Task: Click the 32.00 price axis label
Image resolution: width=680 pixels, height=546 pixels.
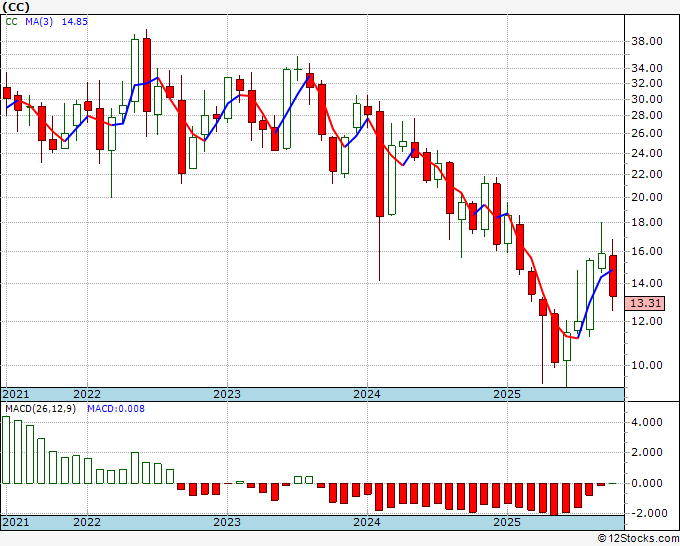Action: click(x=646, y=83)
